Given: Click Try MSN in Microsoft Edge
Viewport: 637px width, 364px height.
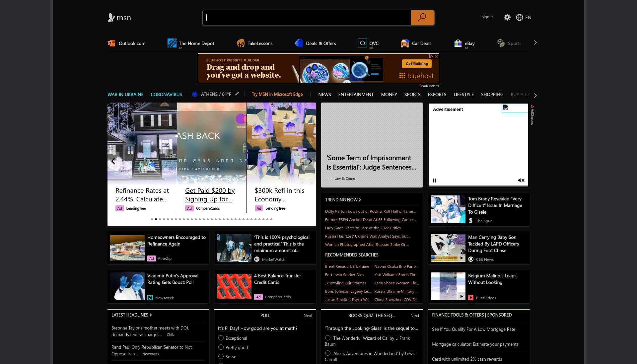Looking at the screenshot, I should point(277,94).
